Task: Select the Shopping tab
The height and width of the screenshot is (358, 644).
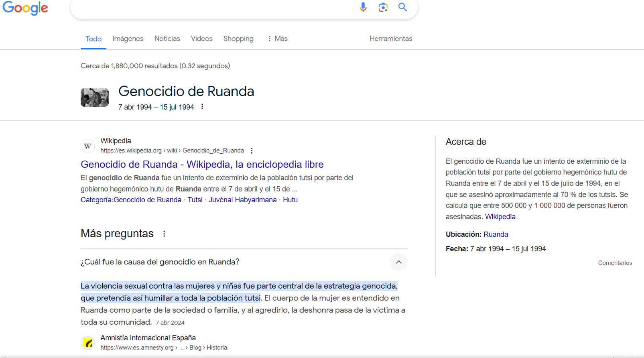Action: pos(238,39)
